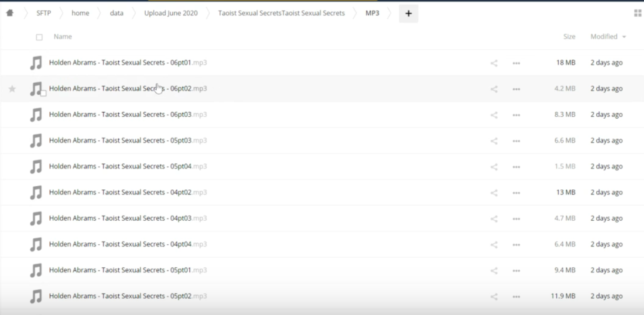Navigate to the data breadcrumb folder
The image size is (644, 315).
pos(116,13)
